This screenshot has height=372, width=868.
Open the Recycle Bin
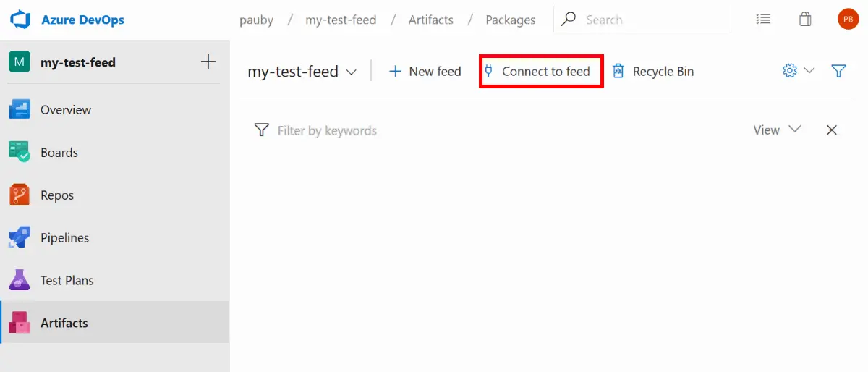[x=653, y=72]
